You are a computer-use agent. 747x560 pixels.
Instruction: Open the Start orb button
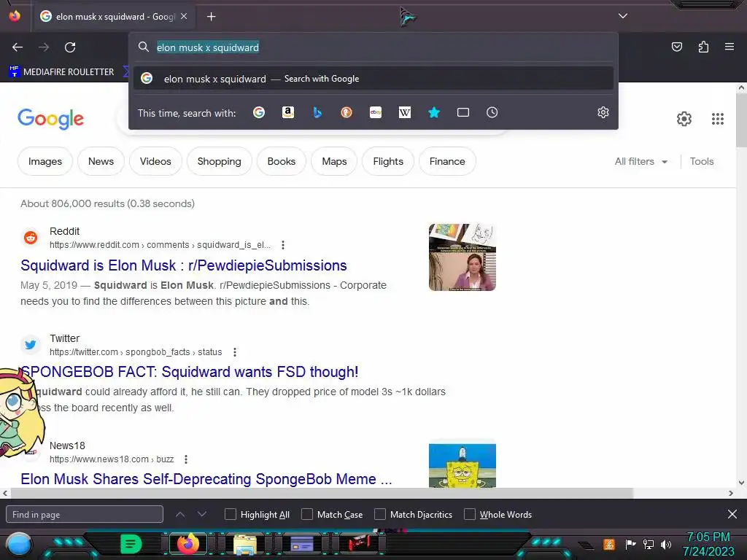coord(19,544)
